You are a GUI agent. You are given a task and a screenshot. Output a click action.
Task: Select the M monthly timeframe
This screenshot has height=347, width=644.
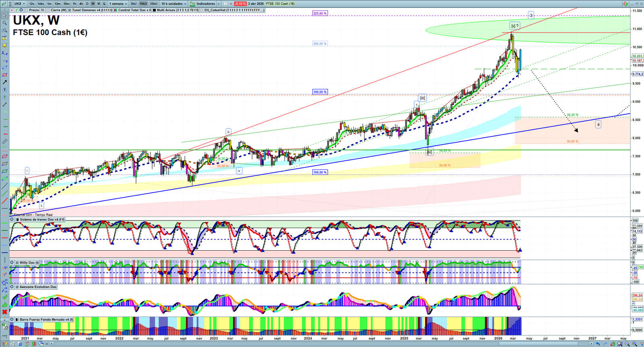click(x=99, y=4)
